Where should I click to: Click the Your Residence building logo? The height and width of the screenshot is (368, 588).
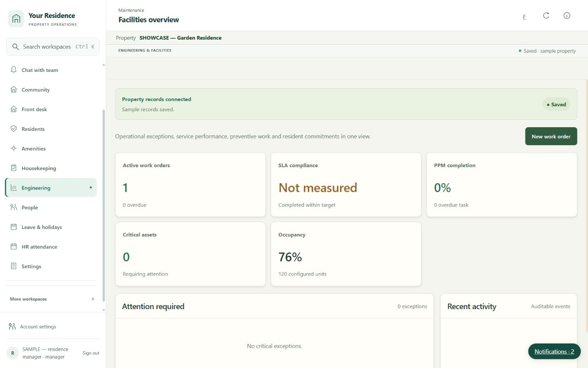pos(16,19)
